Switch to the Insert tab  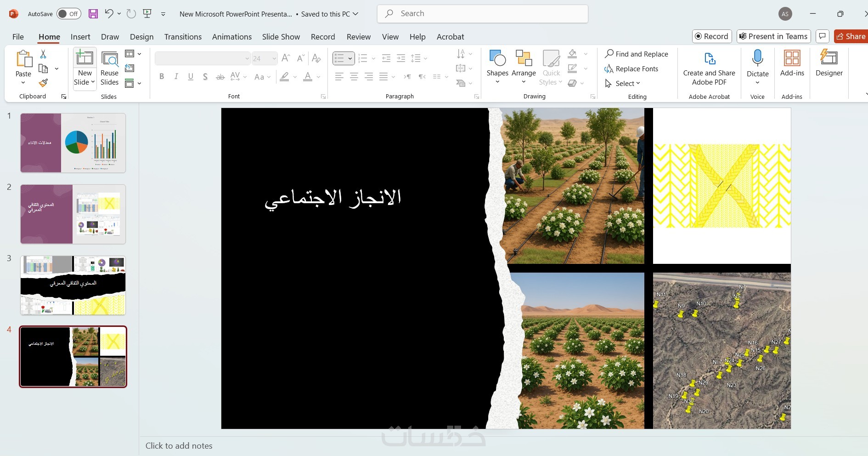coord(80,37)
